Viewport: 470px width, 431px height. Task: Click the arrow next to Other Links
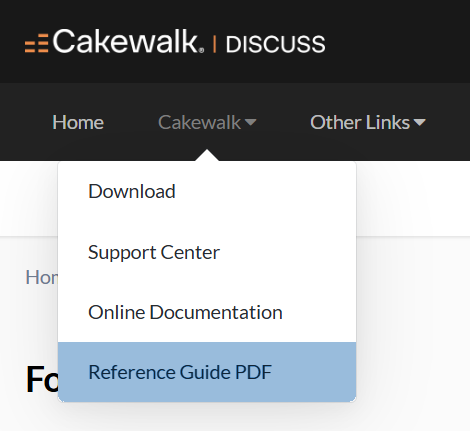(420, 122)
